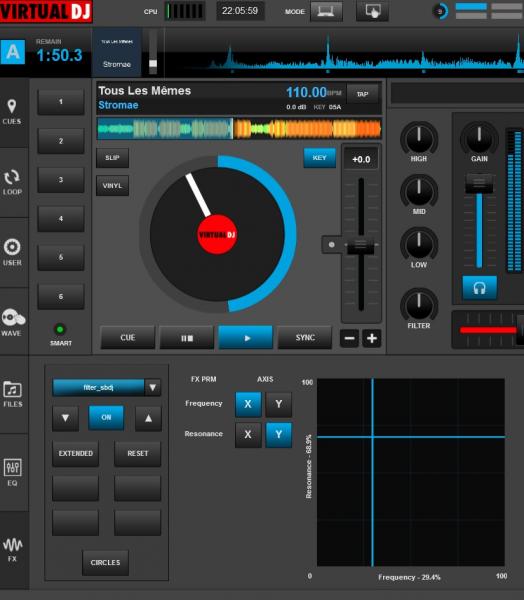524x600 pixels.
Task: Open the filter_sbdj effect dropdown
Action: coord(152,388)
